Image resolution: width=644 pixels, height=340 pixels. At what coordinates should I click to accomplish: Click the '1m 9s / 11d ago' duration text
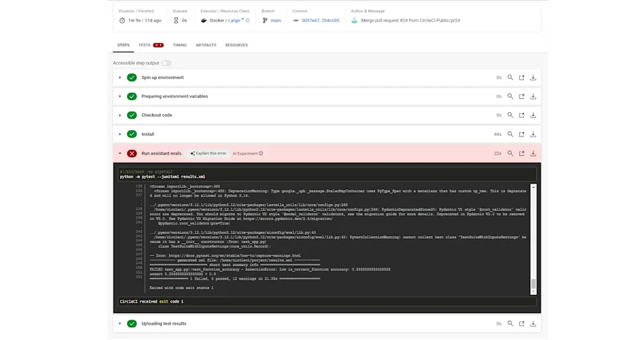[x=144, y=20]
